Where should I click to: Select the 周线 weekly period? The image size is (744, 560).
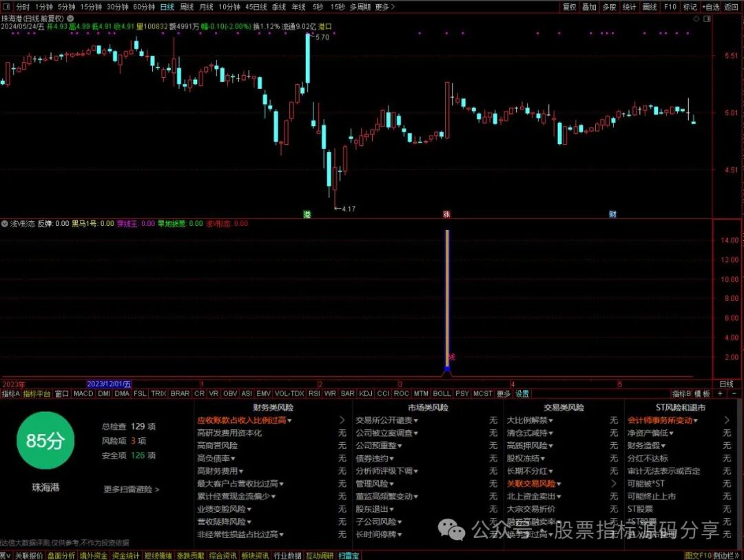(187, 7)
